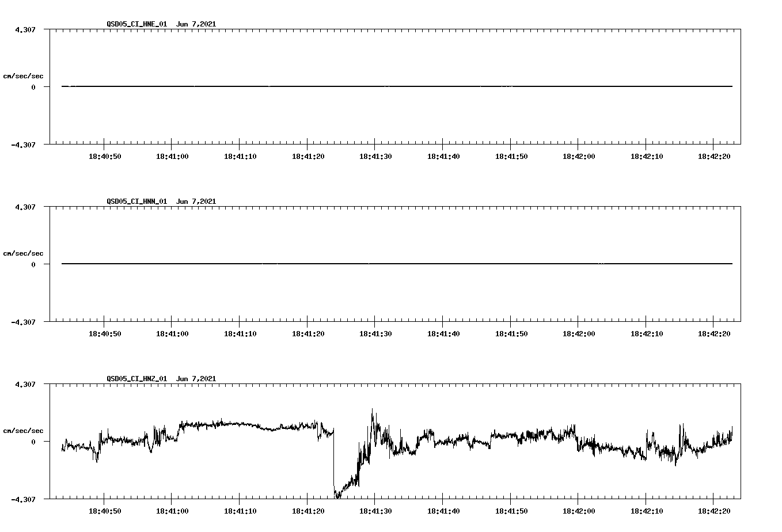Viewport: 782px width, 532px height.
Task: Click the 18:41:30 label under HNE plot
Action: pos(375,157)
